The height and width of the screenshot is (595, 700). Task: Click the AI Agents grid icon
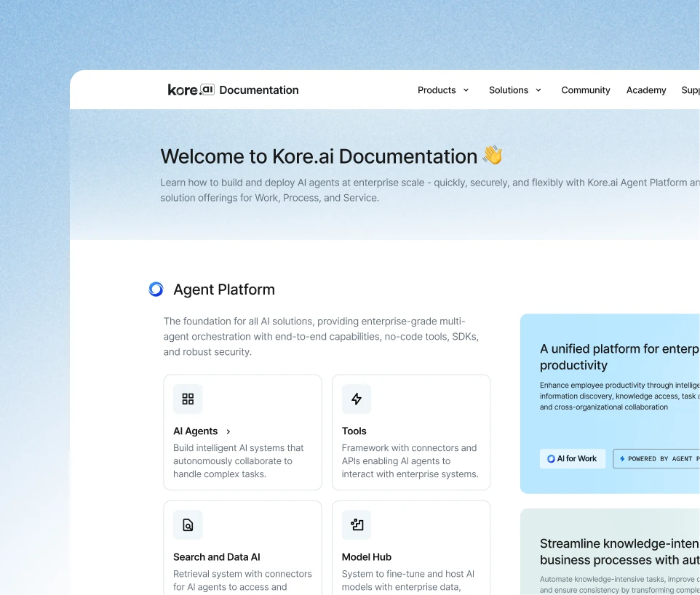point(188,399)
